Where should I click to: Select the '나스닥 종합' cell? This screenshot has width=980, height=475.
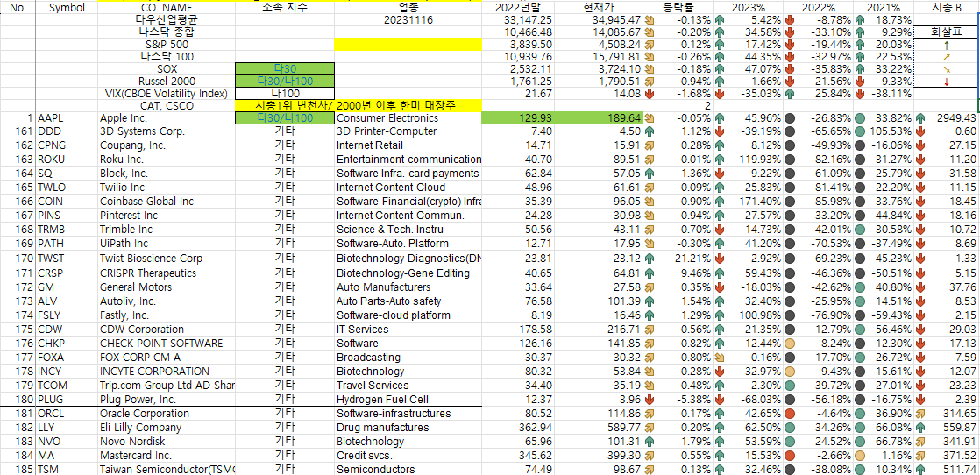coord(167,32)
